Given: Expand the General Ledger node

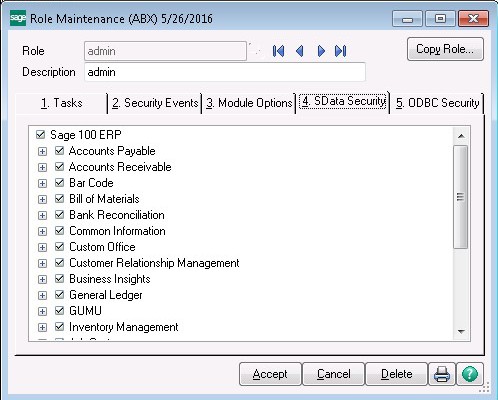Looking at the screenshot, I should click(x=42, y=295).
